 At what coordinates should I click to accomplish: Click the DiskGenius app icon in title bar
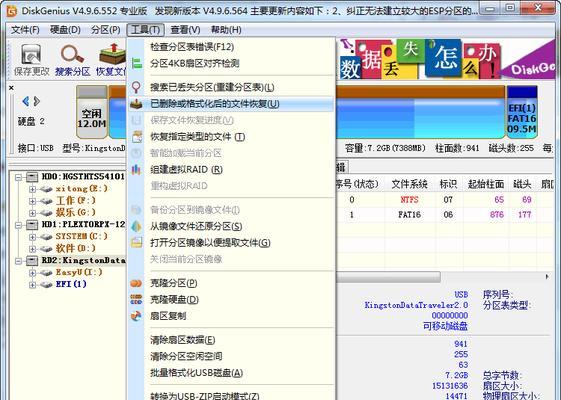point(11,11)
